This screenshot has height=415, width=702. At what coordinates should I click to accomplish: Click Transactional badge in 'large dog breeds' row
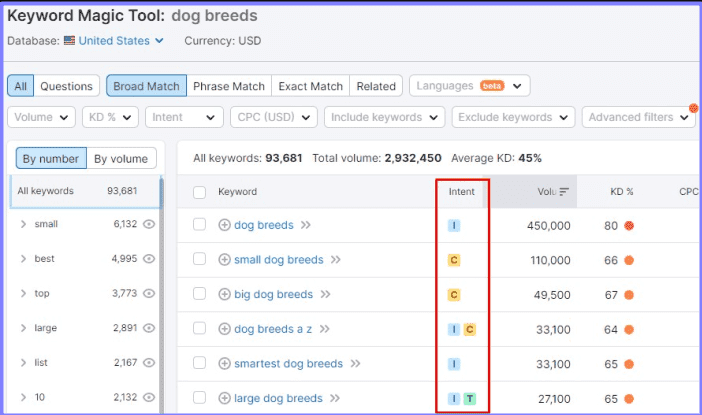coord(470,398)
